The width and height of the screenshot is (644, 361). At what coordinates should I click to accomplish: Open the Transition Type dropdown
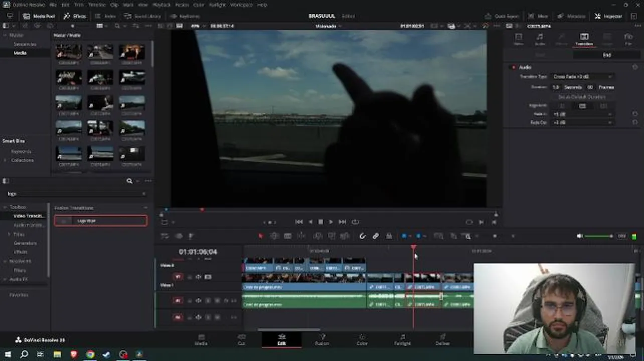point(582,77)
